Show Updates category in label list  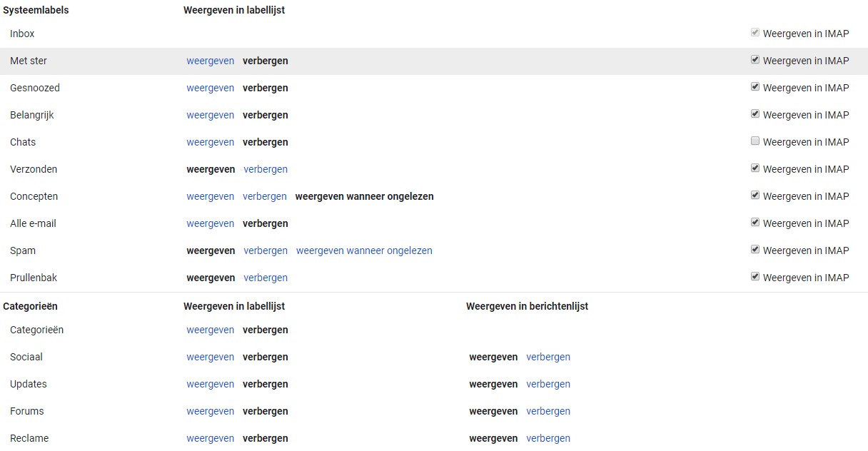[211, 384]
